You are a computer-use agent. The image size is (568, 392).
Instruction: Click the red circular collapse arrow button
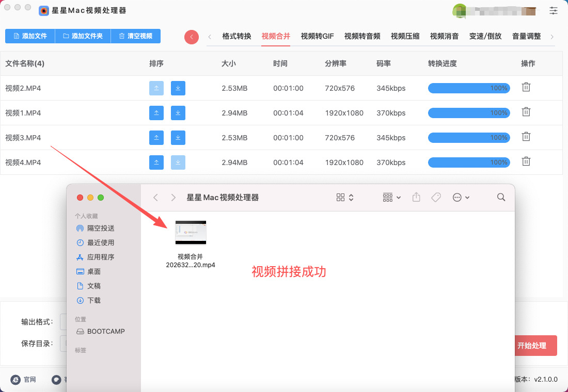point(191,37)
